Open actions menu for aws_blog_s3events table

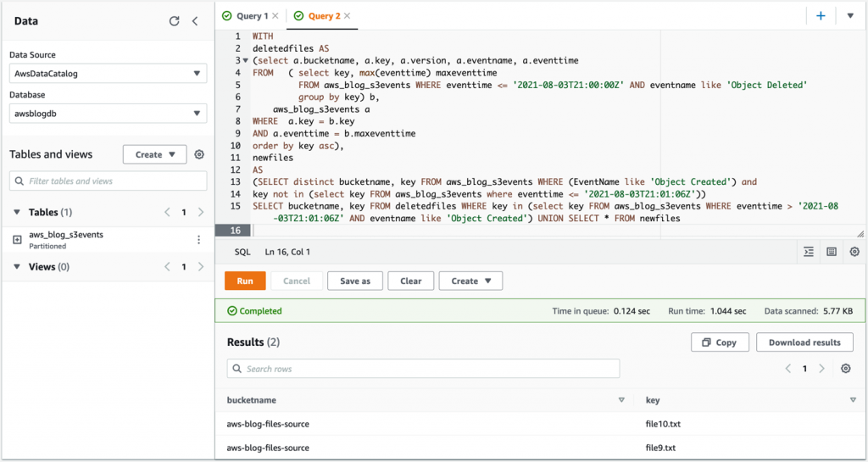click(x=198, y=240)
